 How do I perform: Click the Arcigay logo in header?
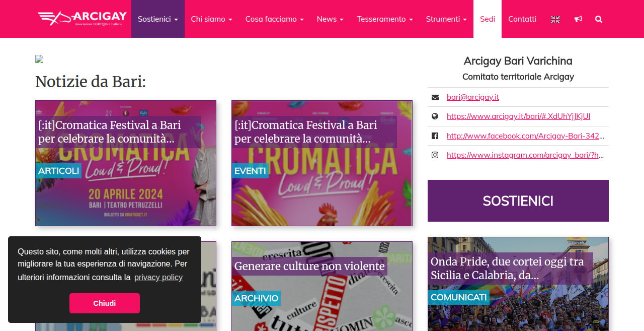click(82, 19)
